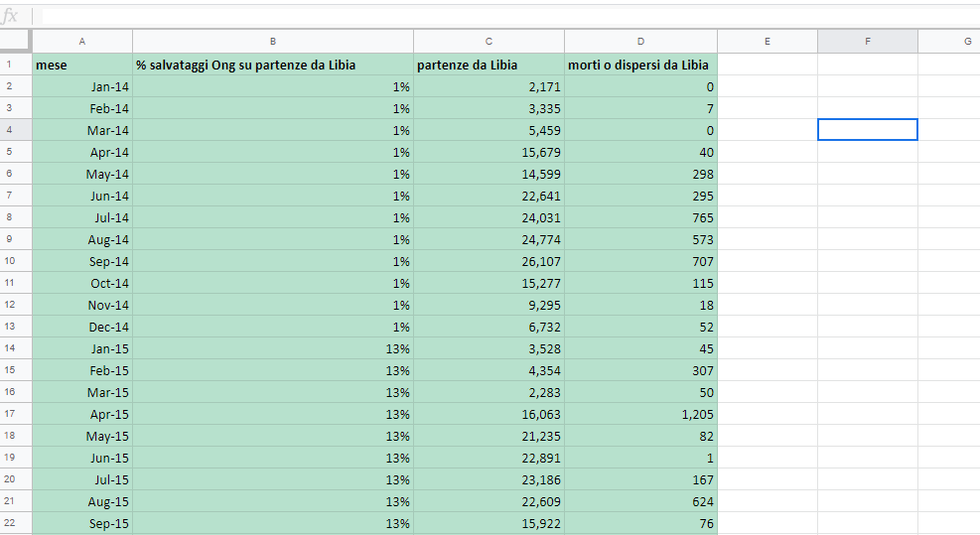Click the Jun-14 cell
Image resolution: width=980 pixels, height=535 pixels.
[x=81, y=196]
